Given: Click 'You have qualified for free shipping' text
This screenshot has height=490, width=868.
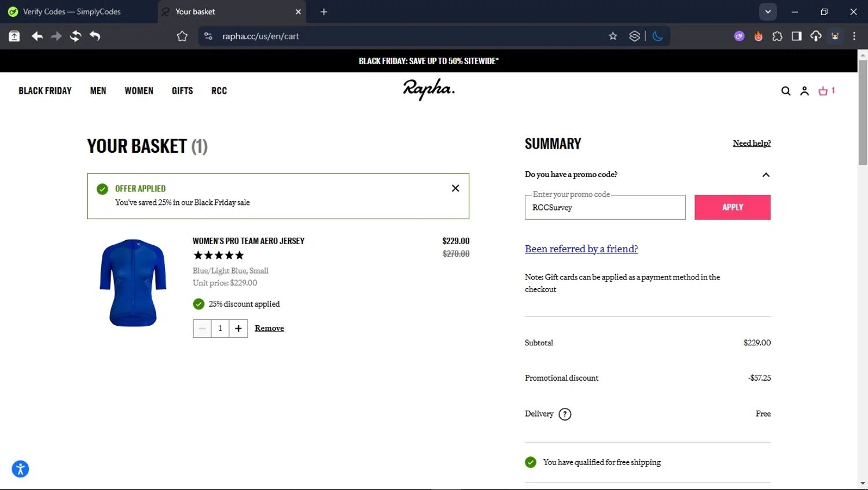Looking at the screenshot, I should click(602, 462).
